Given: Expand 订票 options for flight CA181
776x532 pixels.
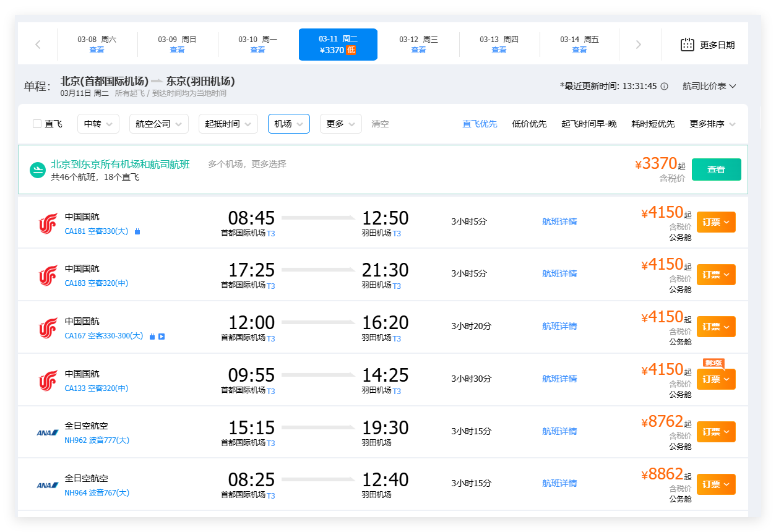Looking at the screenshot, I should coord(716,222).
